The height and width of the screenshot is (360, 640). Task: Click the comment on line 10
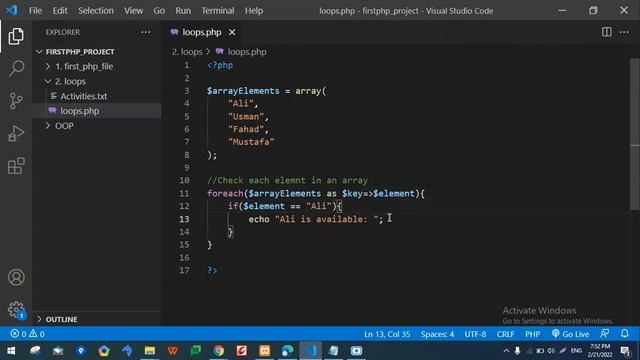[x=287, y=180]
